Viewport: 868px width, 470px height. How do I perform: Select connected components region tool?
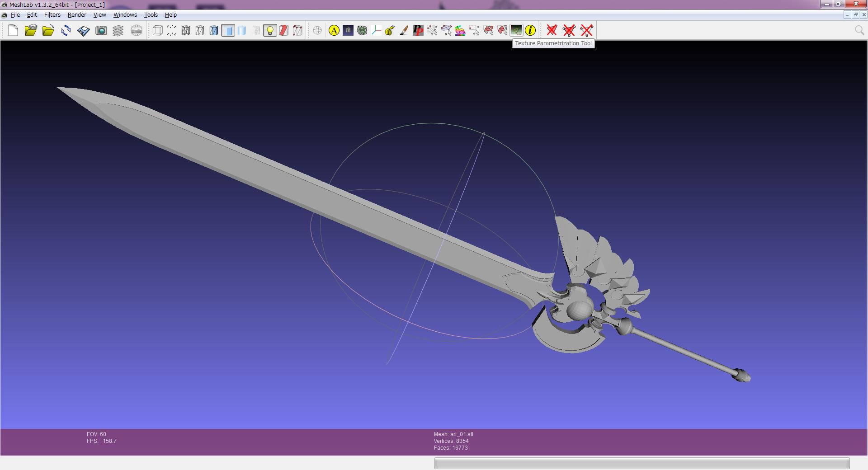502,30
